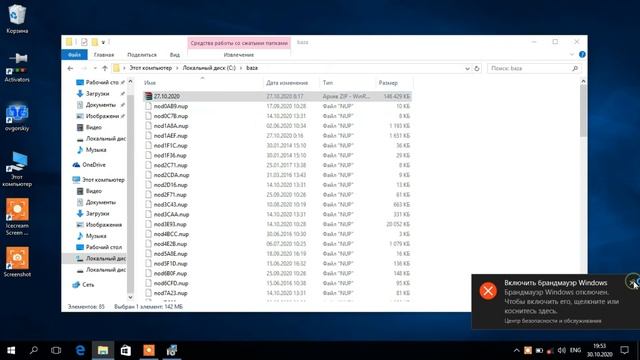Expand the address bar history dropdown

(467, 69)
